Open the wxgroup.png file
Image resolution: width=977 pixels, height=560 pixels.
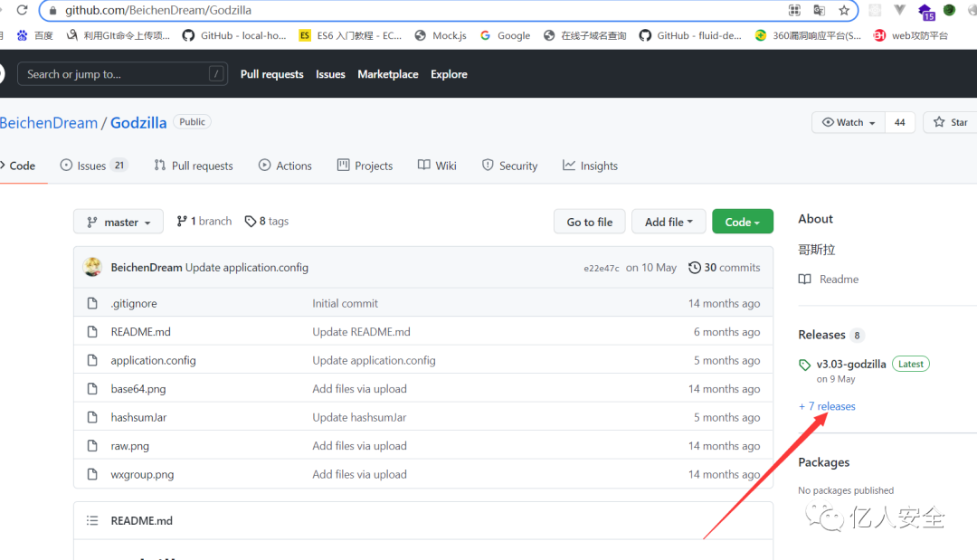[142, 475]
